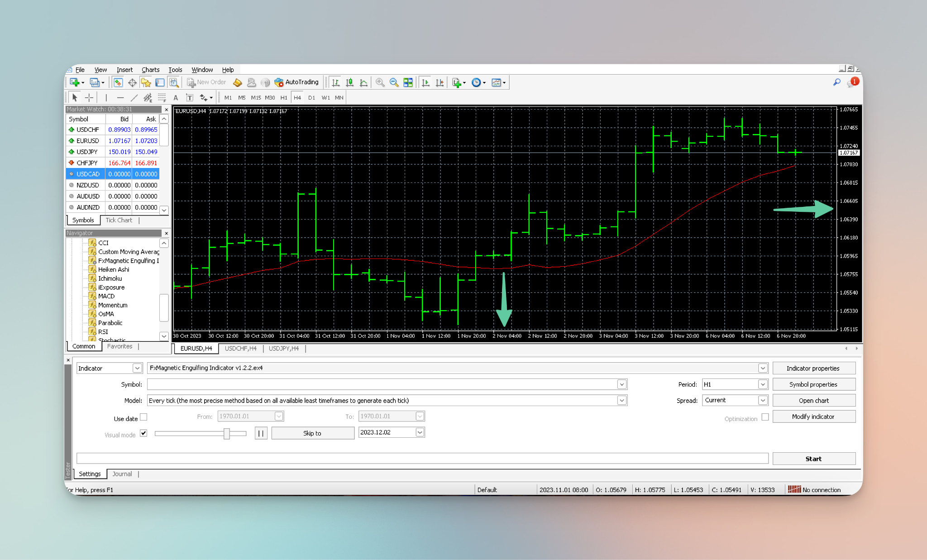Screen dimensions: 927x560
Task: Enable the Use date checkbox
Action: point(143,417)
